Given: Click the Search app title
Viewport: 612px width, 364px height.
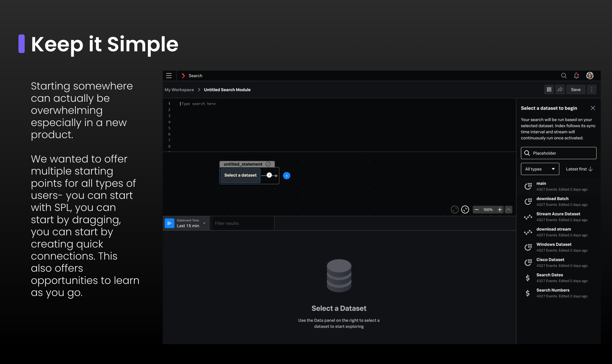Looking at the screenshot, I should 195,76.
